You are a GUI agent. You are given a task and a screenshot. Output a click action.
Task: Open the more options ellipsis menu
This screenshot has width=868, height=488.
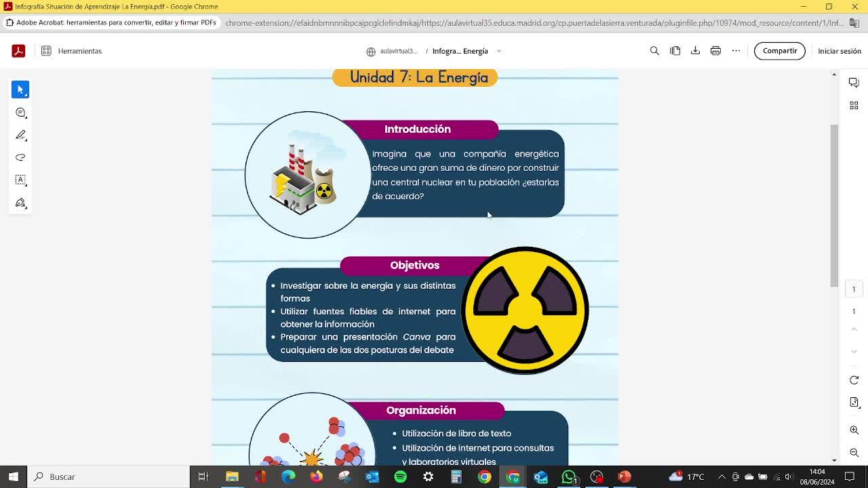pyautogui.click(x=736, y=51)
